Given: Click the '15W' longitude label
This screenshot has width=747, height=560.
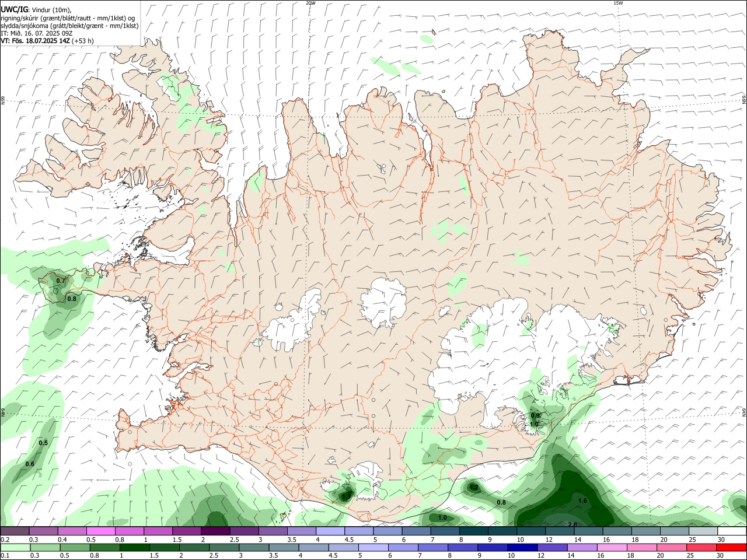Looking at the screenshot, I should (x=618, y=3).
